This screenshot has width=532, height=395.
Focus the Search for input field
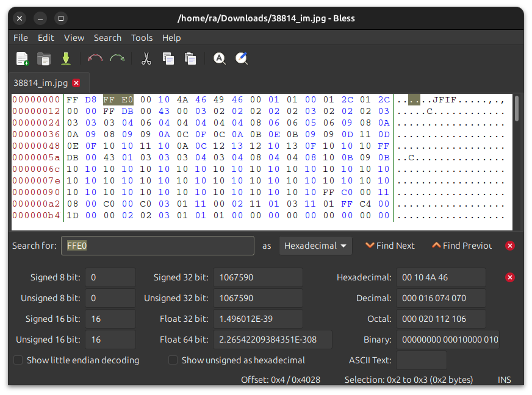point(157,246)
